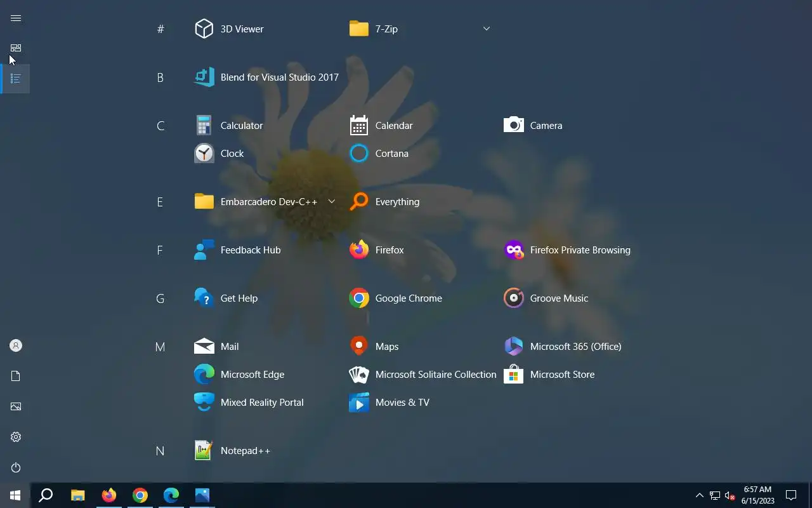The height and width of the screenshot is (508, 812).
Task: Jump to apps by letter #
Action: tap(160, 29)
